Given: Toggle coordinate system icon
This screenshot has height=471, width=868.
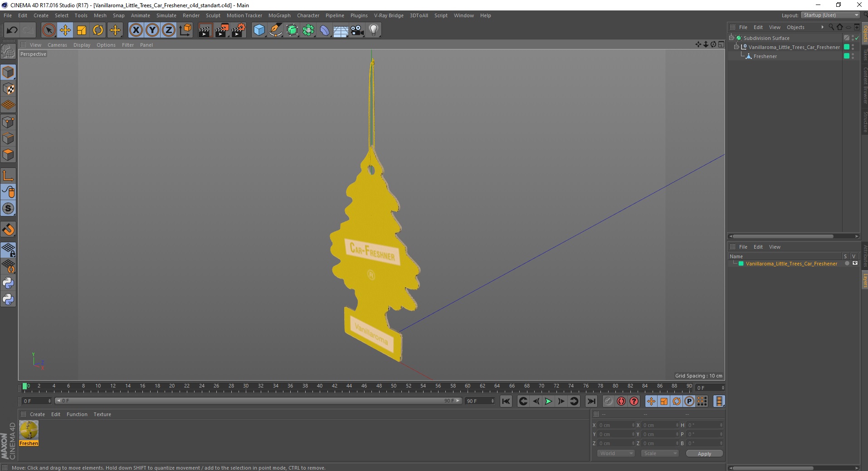Looking at the screenshot, I should (x=185, y=30).
